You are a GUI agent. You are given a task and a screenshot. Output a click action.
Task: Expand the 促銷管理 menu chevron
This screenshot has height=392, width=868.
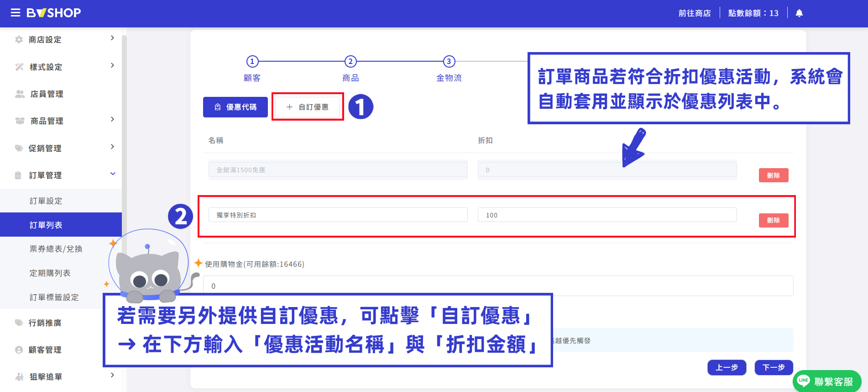(x=112, y=147)
